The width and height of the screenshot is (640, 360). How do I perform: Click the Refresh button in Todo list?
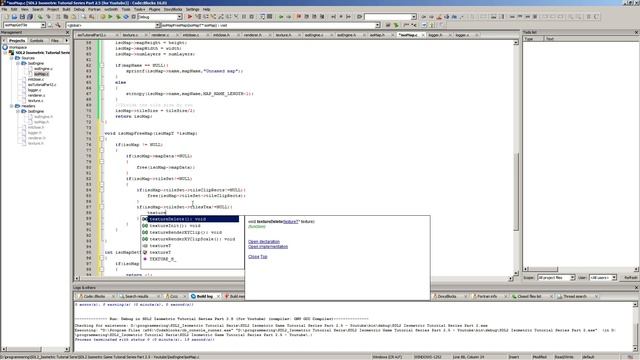(x=630, y=278)
